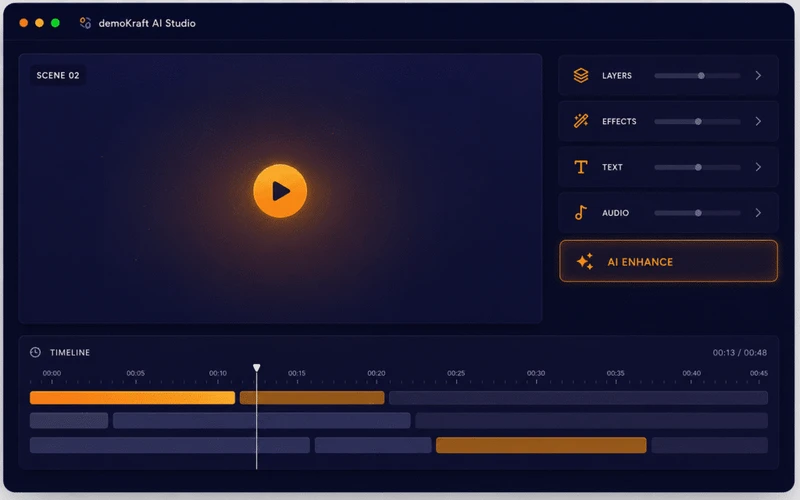Click the 00:25 ruler mark
This screenshot has height=500, width=800.
click(456, 373)
